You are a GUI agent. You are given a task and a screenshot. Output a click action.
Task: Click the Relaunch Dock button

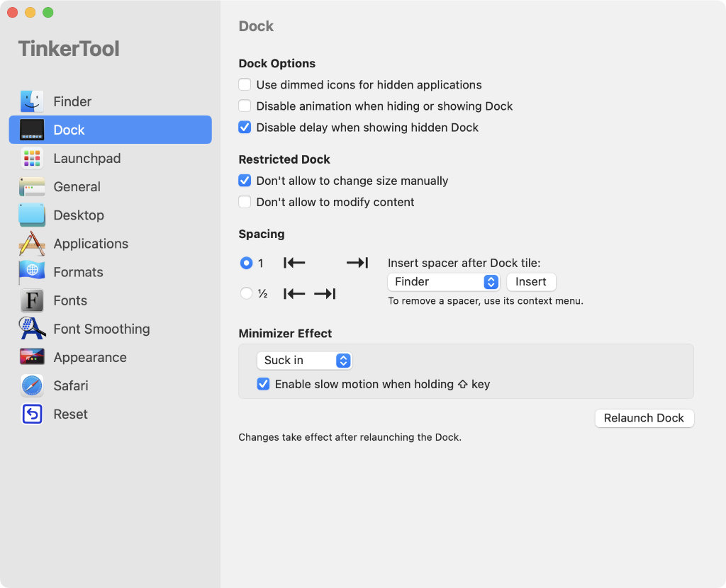(644, 418)
